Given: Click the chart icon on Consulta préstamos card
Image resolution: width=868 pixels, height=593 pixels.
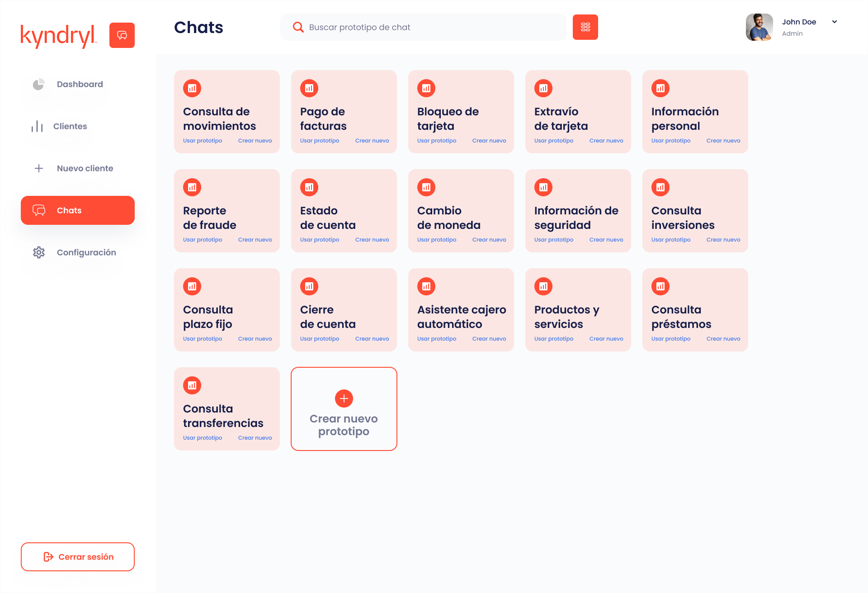Looking at the screenshot, I should [660, 286].
